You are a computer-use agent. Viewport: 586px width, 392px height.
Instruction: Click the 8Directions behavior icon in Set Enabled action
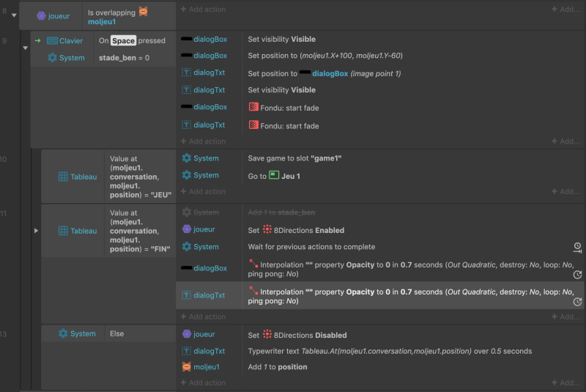[267, 229]
